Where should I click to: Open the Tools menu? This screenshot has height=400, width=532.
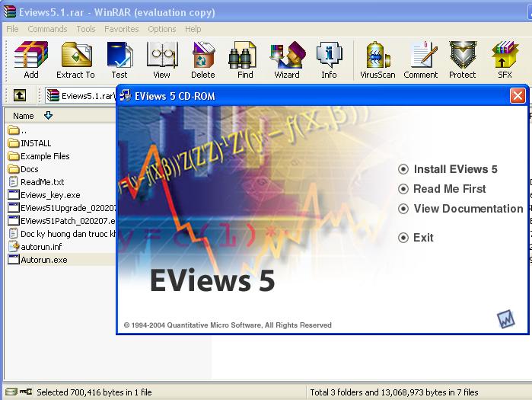(x=86, y=29)
